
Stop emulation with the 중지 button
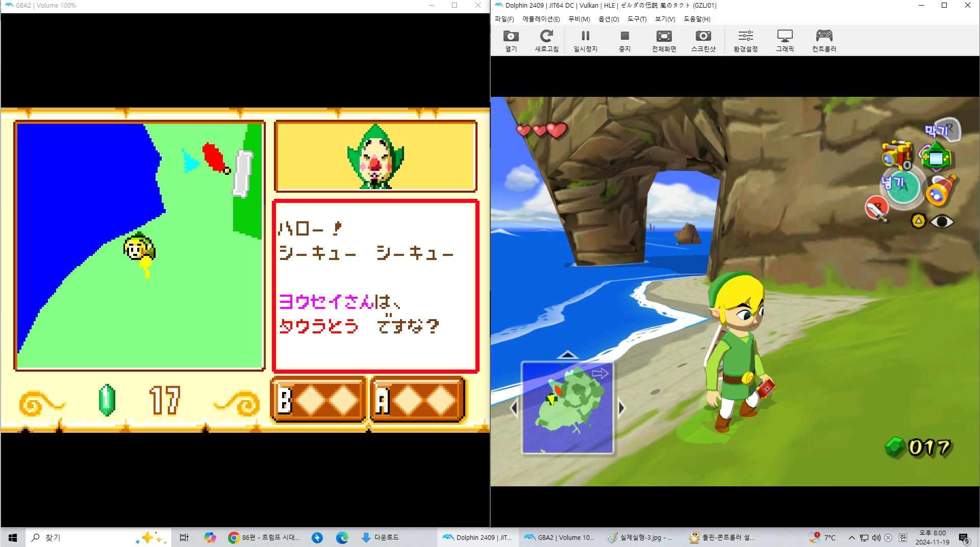[624, 41]
